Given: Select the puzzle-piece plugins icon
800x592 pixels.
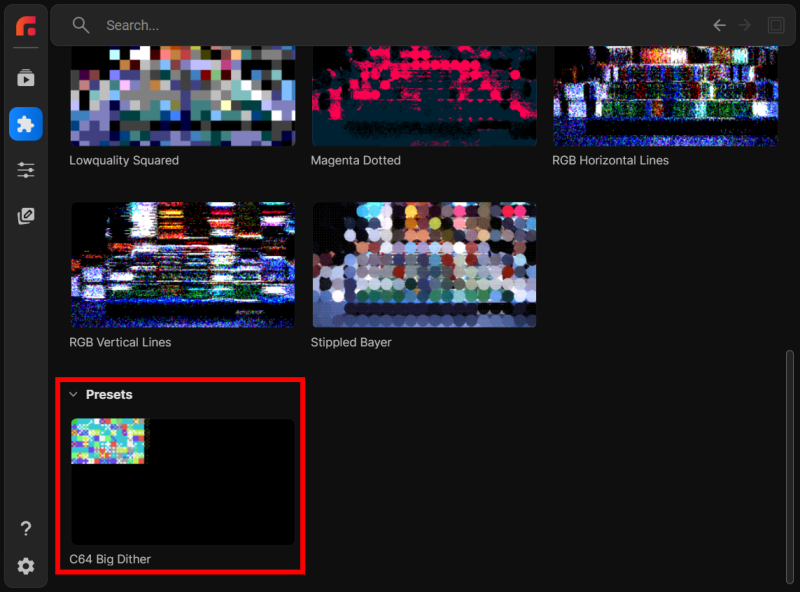Looking at the screenshot, I should (26, 124).
